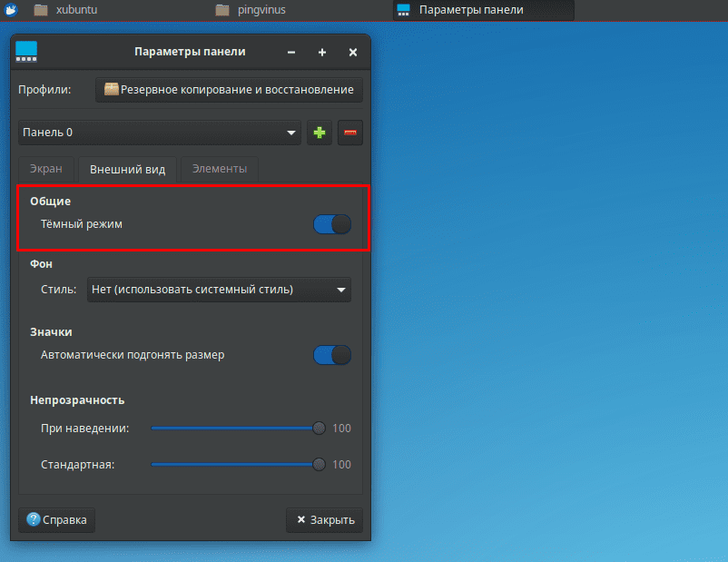Toggle the Тёмный режим switch
The width and height of the screenshot is (728, 562).
point(332,224)
